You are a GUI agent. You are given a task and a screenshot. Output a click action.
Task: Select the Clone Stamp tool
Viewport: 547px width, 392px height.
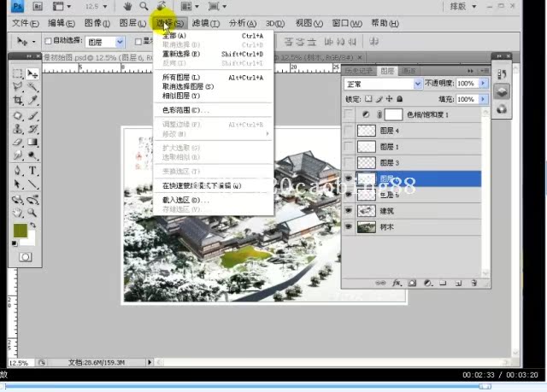pyautogui.click(x=17, y=129)
